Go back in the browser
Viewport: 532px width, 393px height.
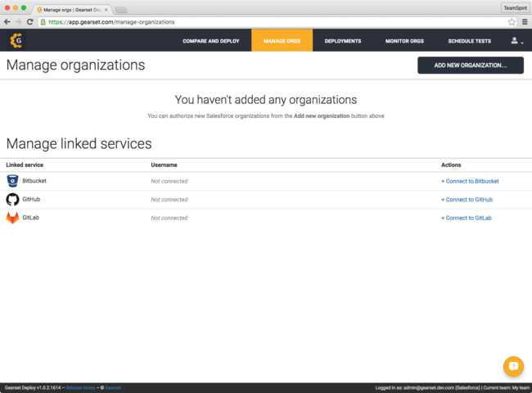7,22
